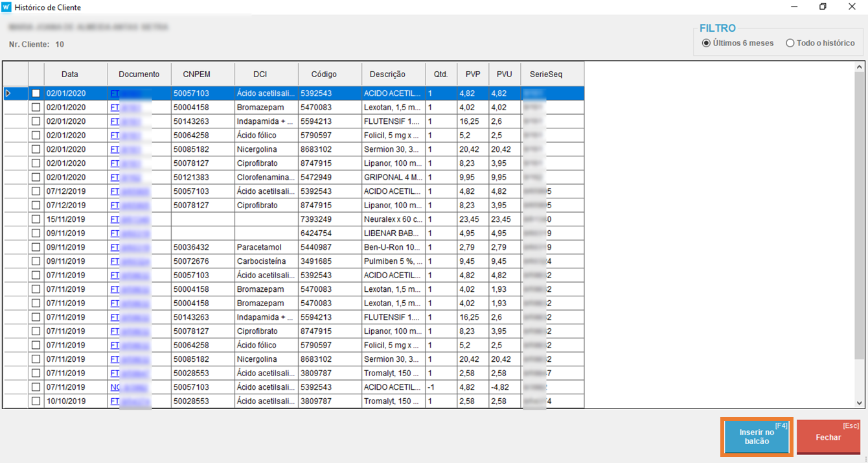Select the Últimos 6 meses filter
868x463 pixels.
pos(706,43)
